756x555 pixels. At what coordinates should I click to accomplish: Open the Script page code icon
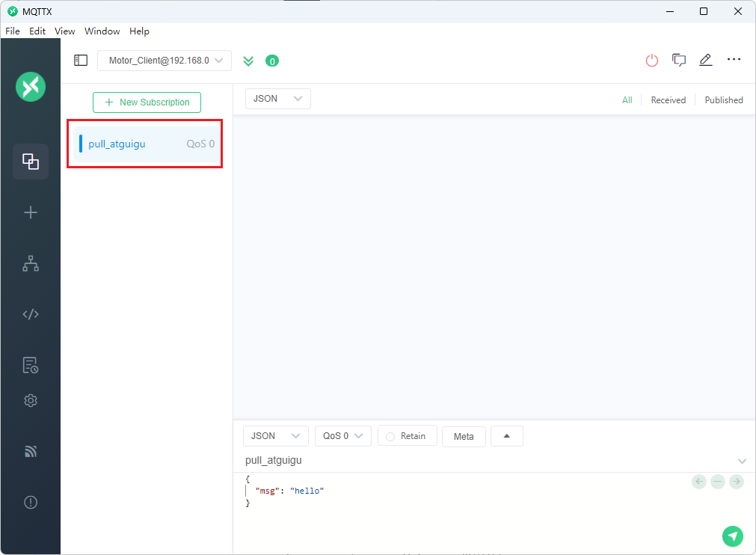[31, 314]
